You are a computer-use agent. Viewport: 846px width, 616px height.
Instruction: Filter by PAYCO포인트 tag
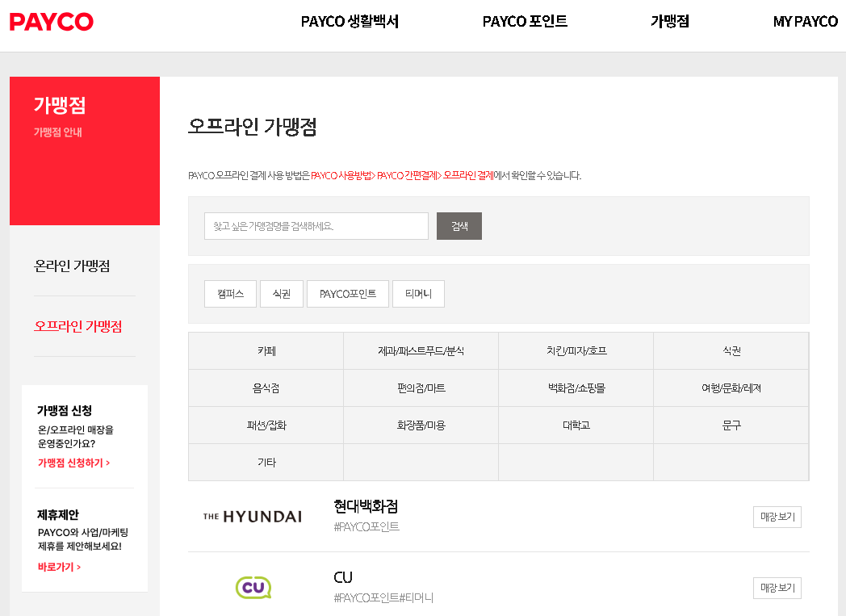tap(348, 294)
